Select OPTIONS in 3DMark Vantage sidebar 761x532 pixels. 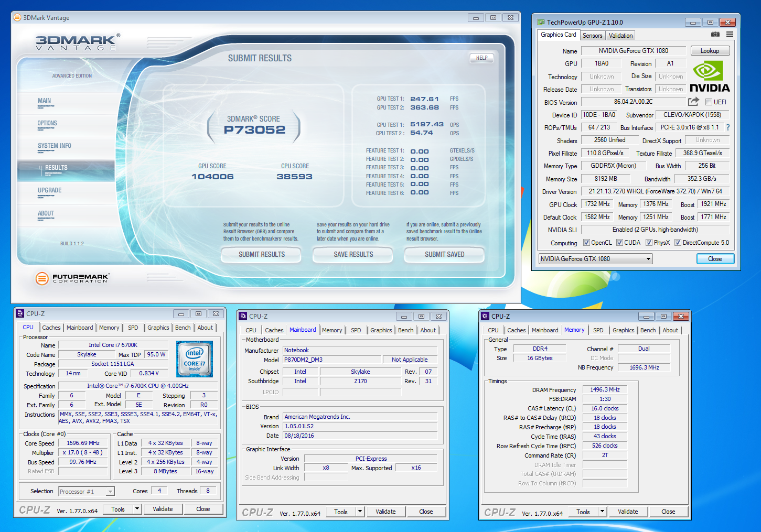click(47, 124)
